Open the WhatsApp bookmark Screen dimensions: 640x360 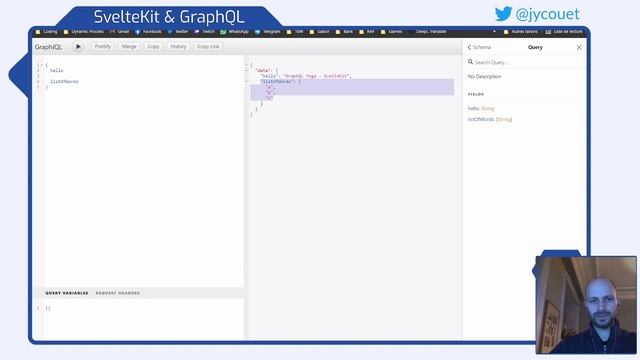tap(234, 31)
